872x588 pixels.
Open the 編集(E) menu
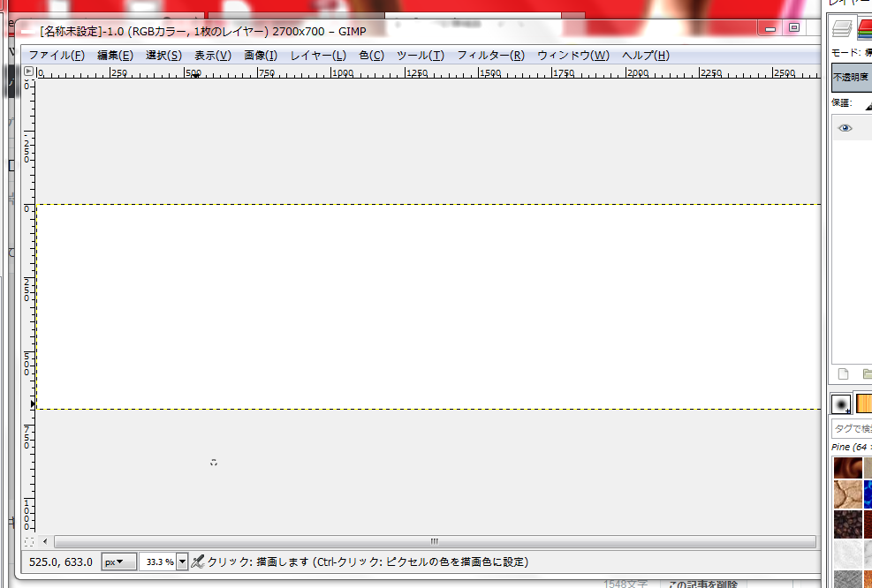coord(115,55)
